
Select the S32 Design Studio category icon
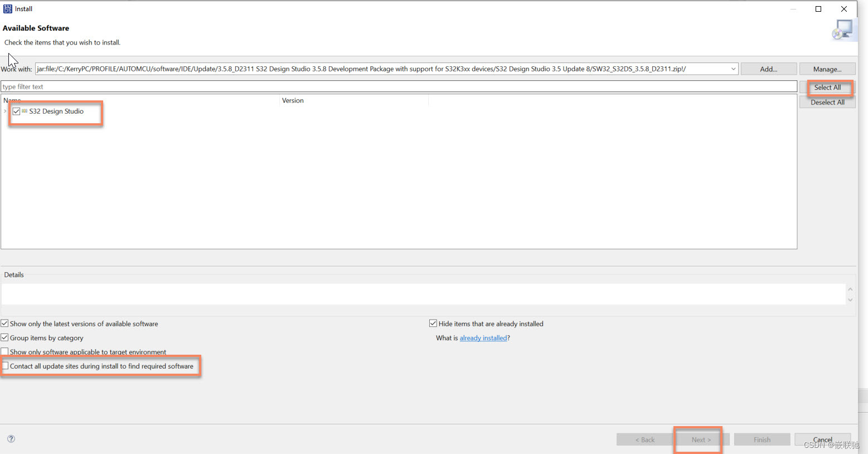coord(25,112)
